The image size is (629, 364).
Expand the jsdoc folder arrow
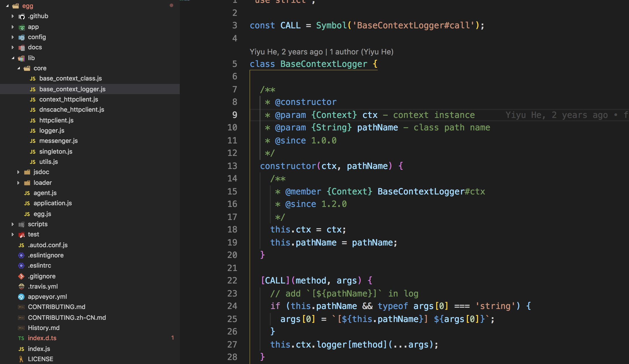(18, 172)
